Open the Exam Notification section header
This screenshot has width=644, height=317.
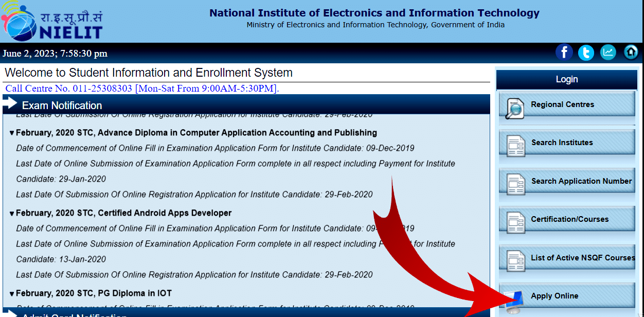tap(62, 105)
